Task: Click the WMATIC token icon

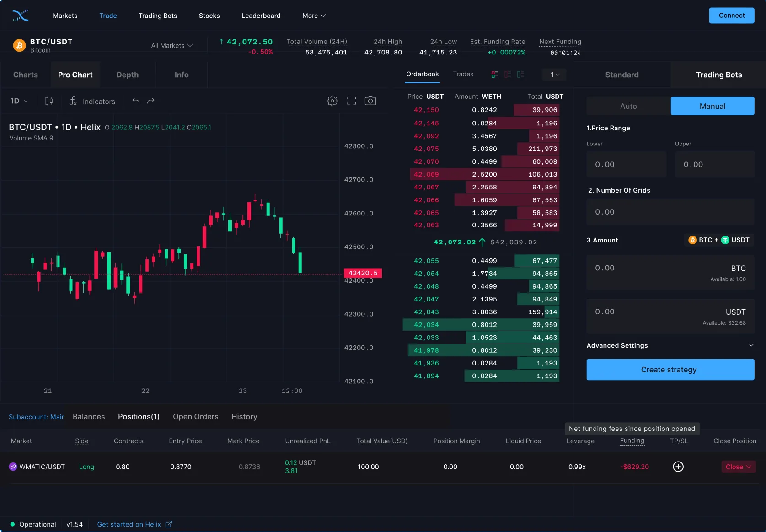Action: pyautogui.click(x=13, y=467)
